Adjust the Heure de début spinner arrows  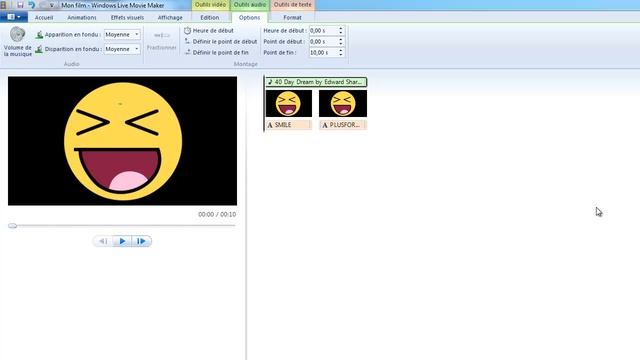[x=341, y=31]
